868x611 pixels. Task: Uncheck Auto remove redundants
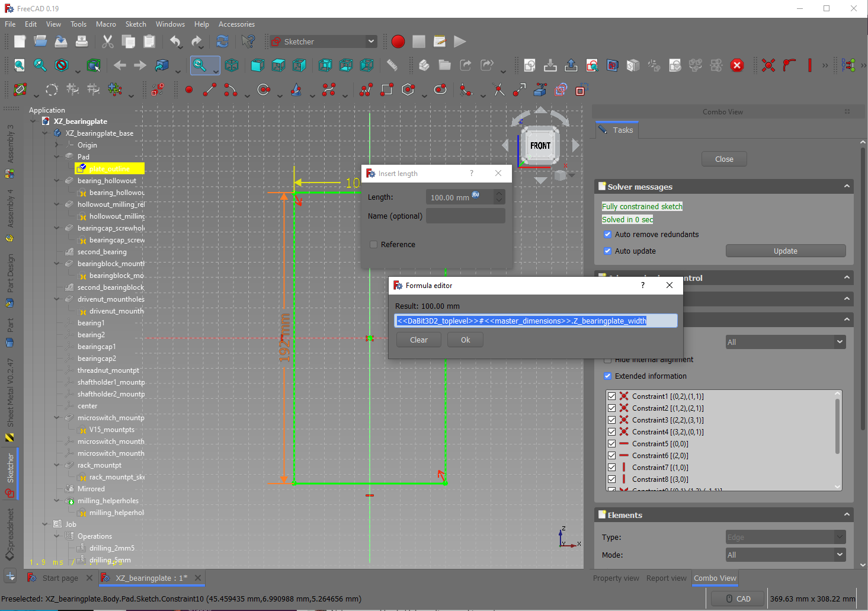point(607,235)
